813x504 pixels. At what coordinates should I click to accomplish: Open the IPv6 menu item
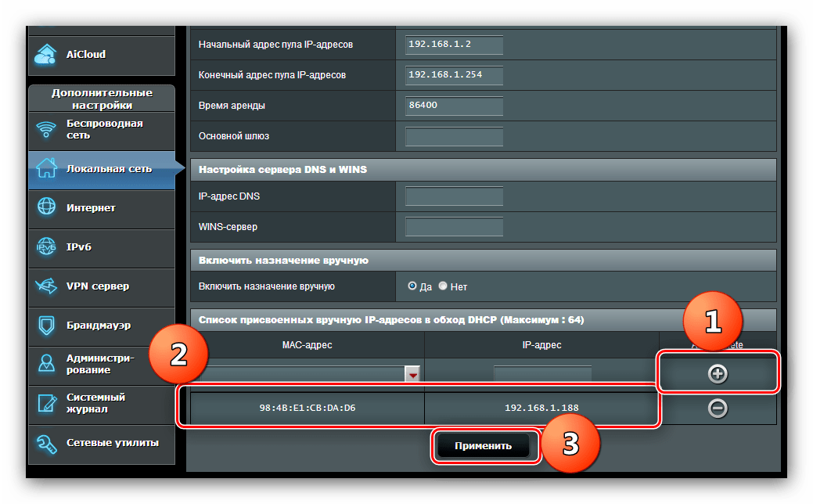(x=102, y=248)
